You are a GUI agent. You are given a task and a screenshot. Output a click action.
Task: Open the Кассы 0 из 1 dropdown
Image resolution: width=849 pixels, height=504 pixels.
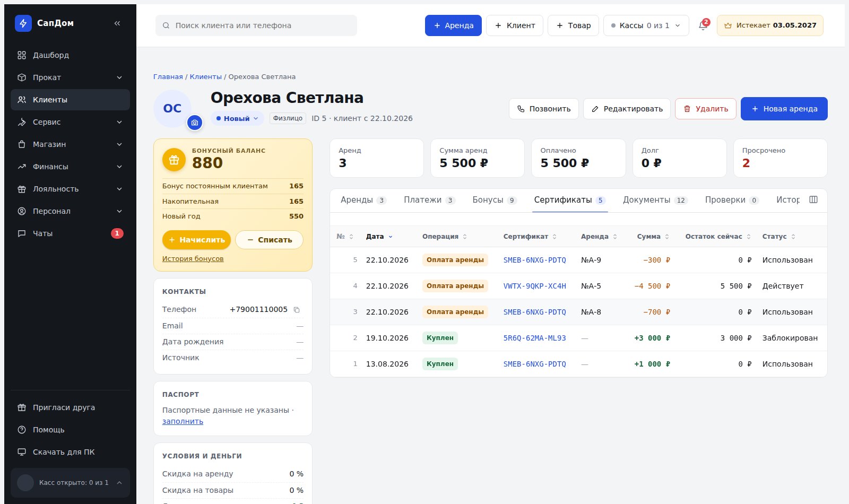646,25
